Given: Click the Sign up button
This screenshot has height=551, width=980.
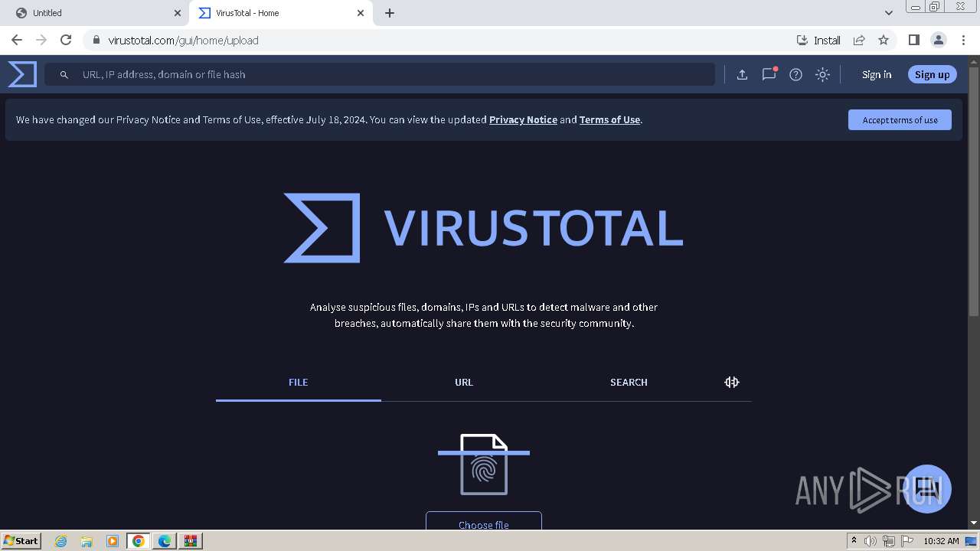Looking at the screenshot, I should point(932,74).
